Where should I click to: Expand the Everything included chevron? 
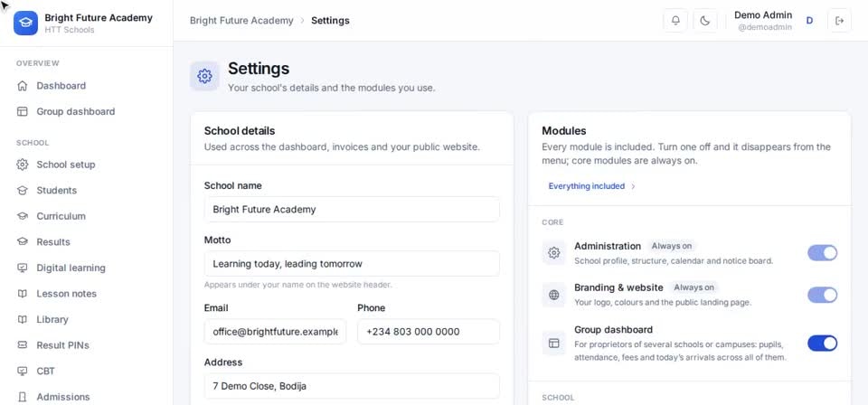pyautogui.click(x=633, y=186)
